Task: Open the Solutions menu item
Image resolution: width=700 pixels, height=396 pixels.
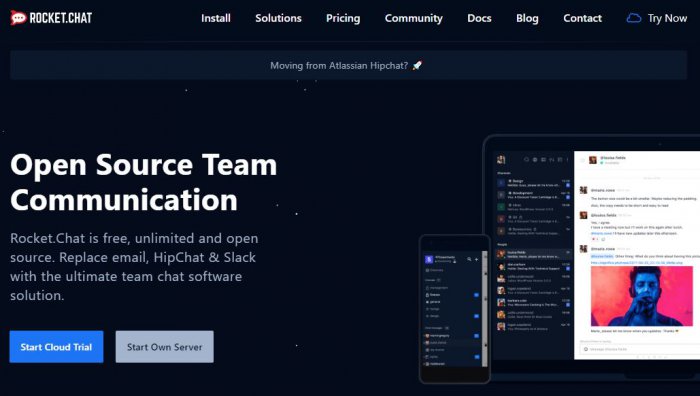Action: (x=278, y=18)
